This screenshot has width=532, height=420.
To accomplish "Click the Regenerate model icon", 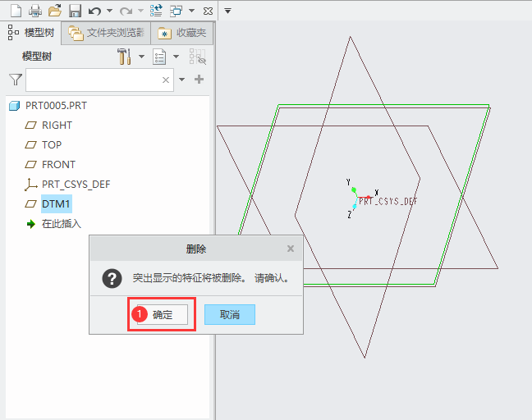I will pyautogui.click(x=156, y=11).
